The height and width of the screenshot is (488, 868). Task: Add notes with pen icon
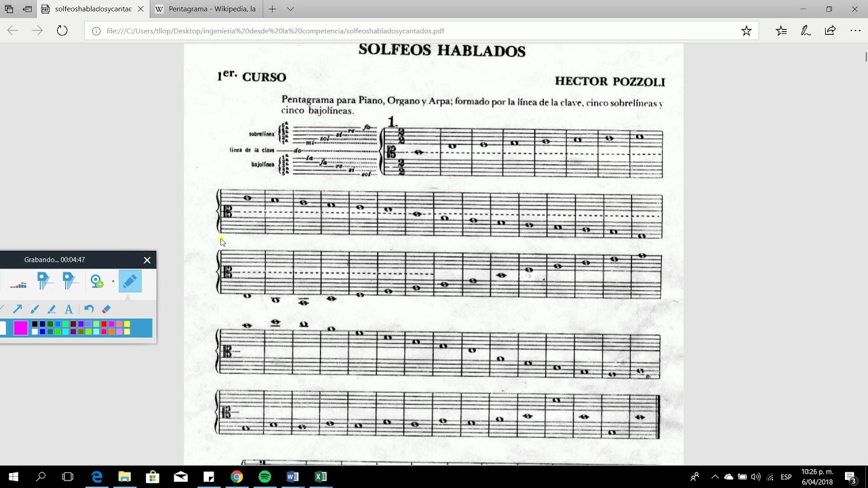[x=806, y=30]
